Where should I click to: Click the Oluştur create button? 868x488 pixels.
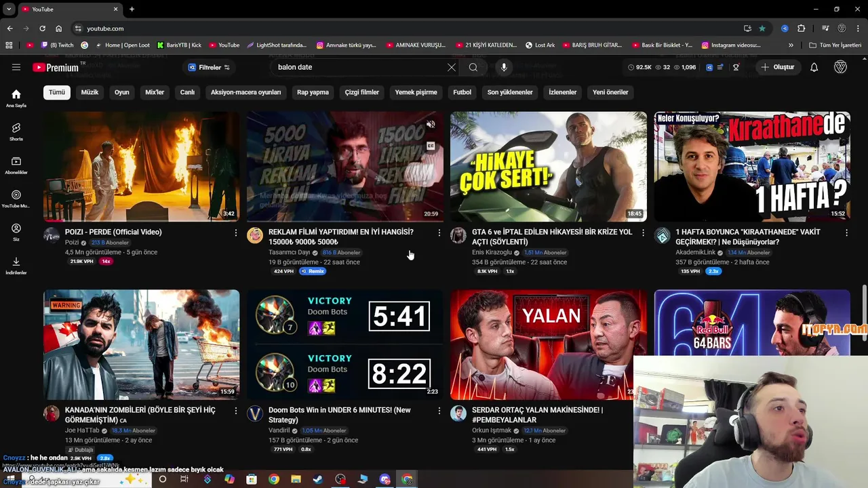[778, 67]
